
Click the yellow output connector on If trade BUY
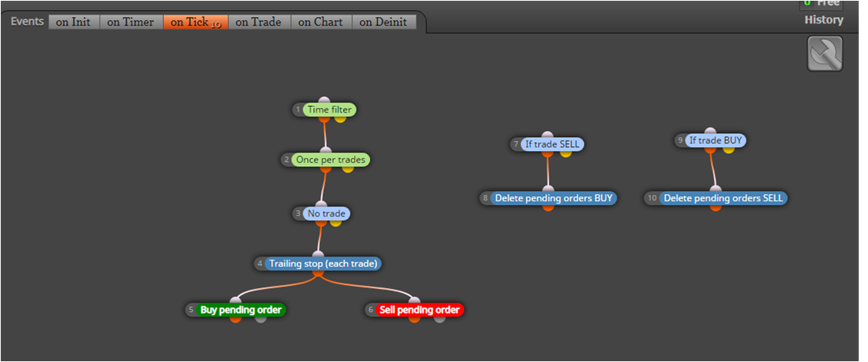pyautogui.click(x=729, y=149)
